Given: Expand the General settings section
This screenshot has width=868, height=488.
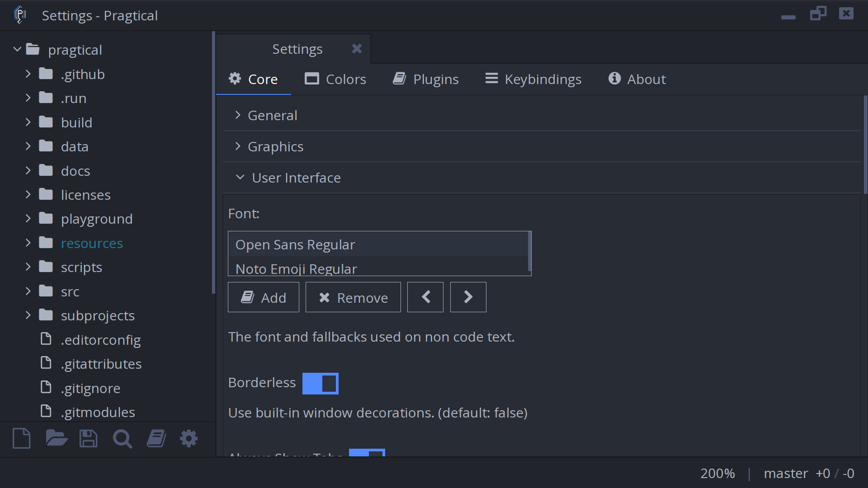Looking at the screenshot, I should tap(542, 115).
